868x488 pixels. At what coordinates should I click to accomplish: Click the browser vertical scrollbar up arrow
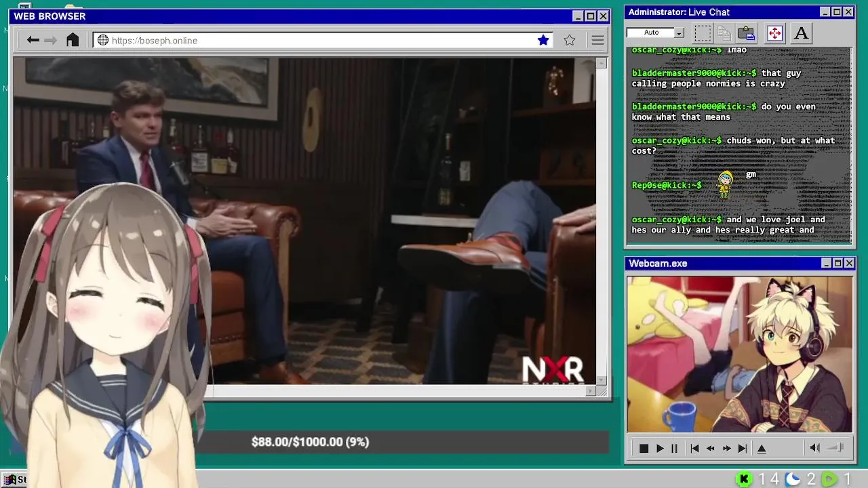click(601, 63)
